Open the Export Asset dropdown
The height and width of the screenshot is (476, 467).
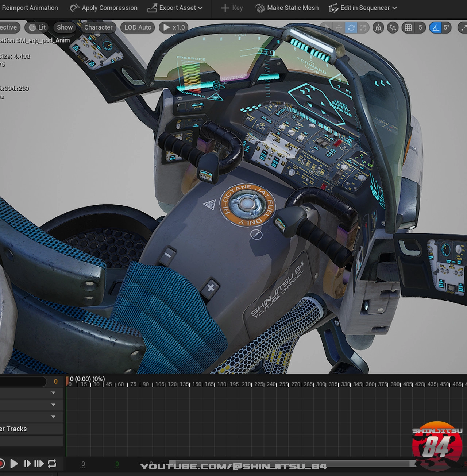[x=175, y=8]
